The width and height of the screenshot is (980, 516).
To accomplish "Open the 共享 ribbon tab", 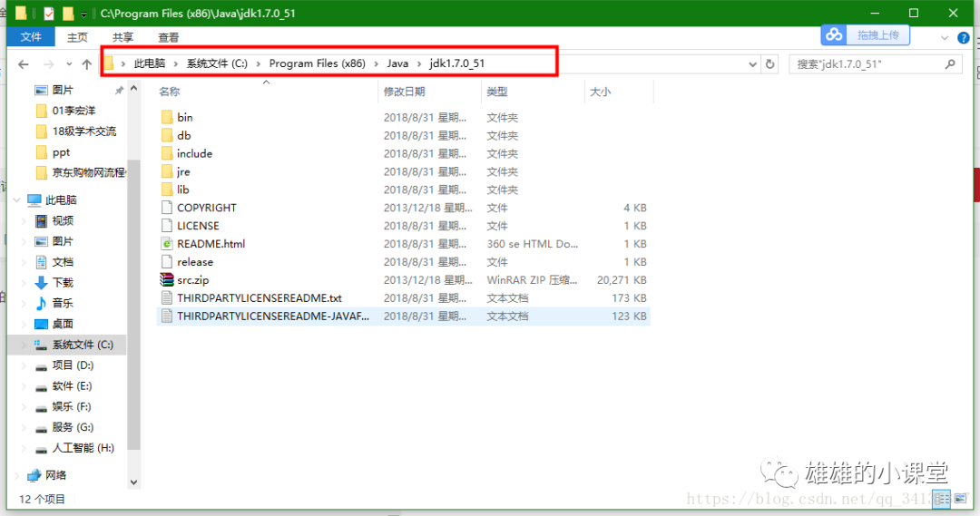I will tap(123, 37).
